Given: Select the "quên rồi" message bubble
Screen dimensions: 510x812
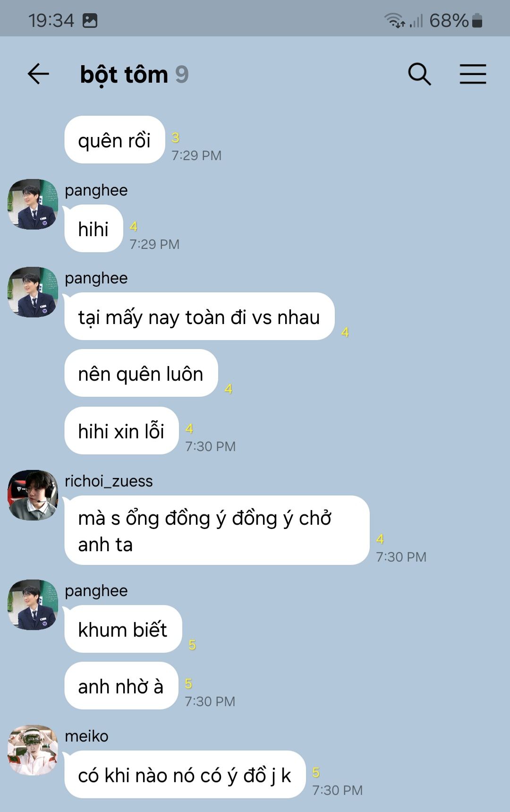Looking at the screenshot, I should 115,140.
